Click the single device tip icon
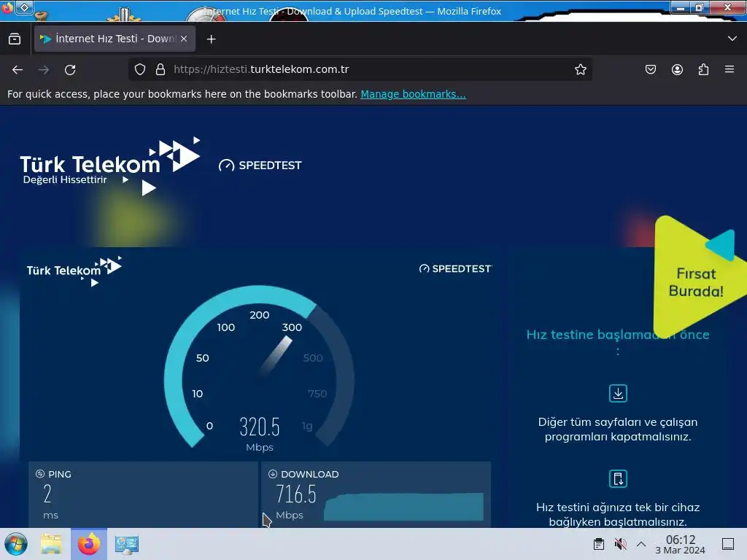 (x=618, y=478)
